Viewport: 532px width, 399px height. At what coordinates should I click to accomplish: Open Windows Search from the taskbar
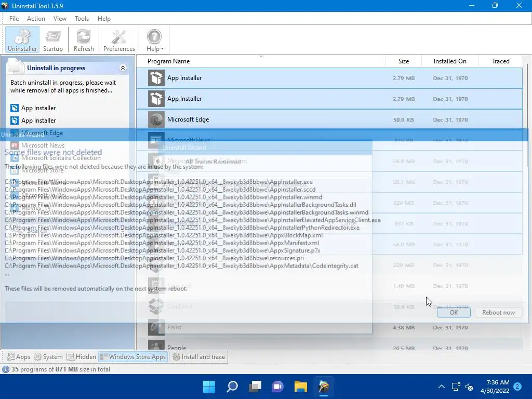[x=232, y=387]
